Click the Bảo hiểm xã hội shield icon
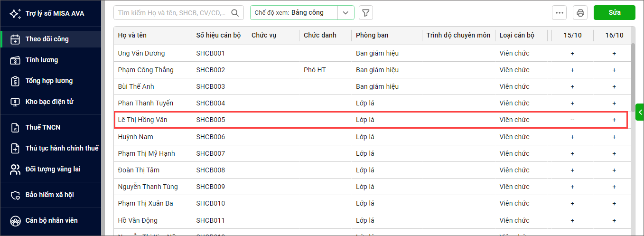This screenshot has height=236, width=644. coord(15,195)
